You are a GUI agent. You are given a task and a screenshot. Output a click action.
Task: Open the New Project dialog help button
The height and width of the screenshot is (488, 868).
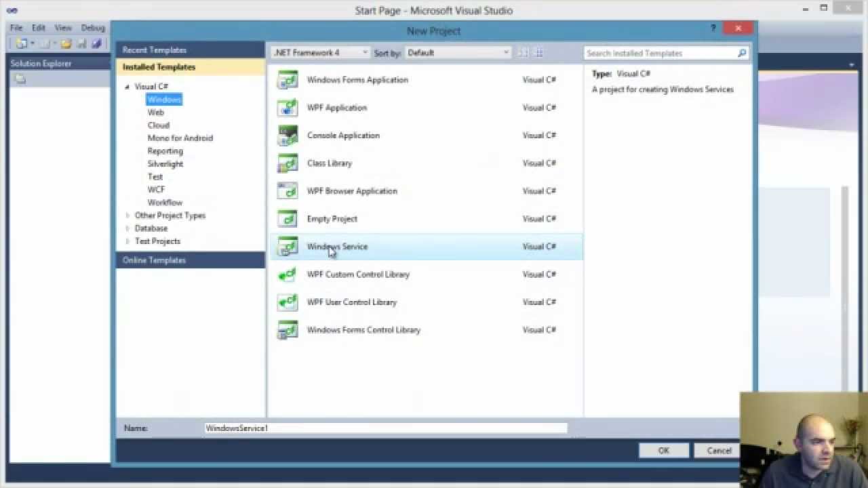713,28
